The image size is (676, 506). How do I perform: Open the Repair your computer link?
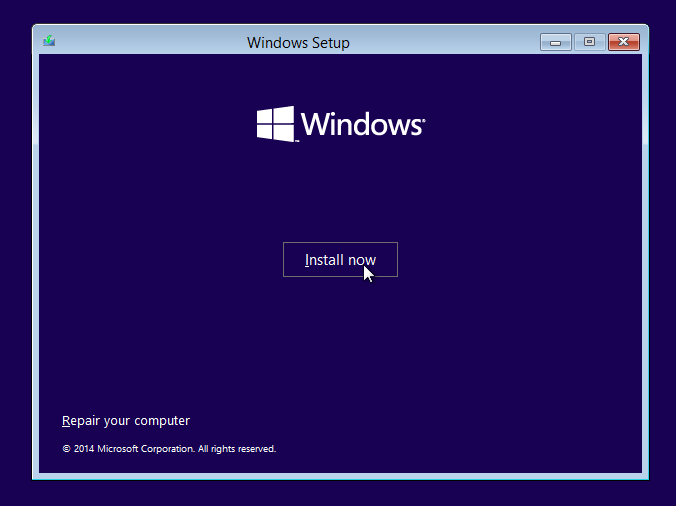point(126,421)
